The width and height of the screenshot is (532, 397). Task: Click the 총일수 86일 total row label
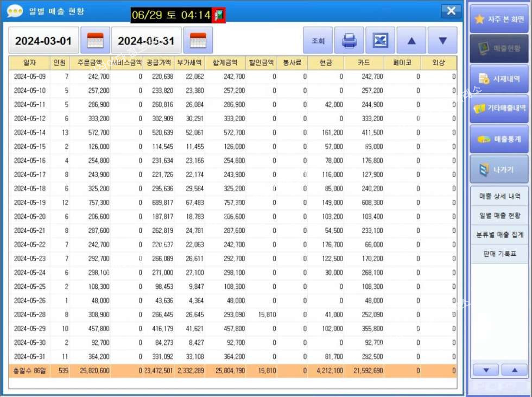coord(29,371)
